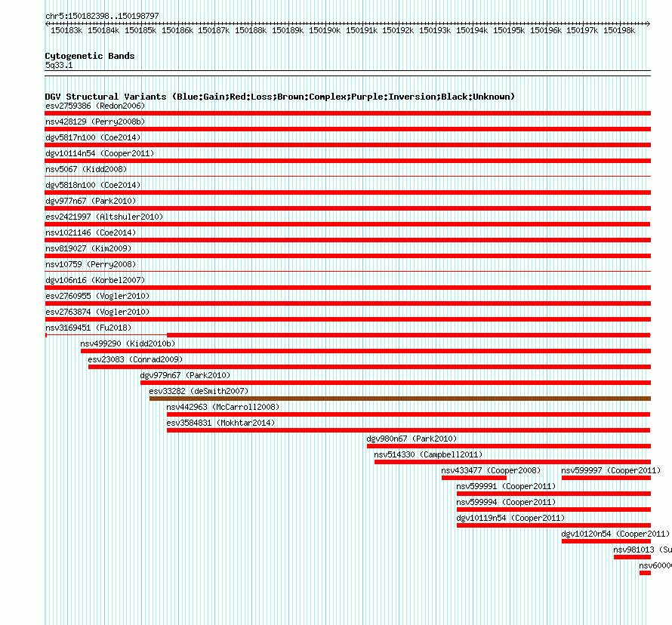Select the nsv433477 (Cooper2008) label
This screenshot has width=672, height=625.
(x=491, y=470)
